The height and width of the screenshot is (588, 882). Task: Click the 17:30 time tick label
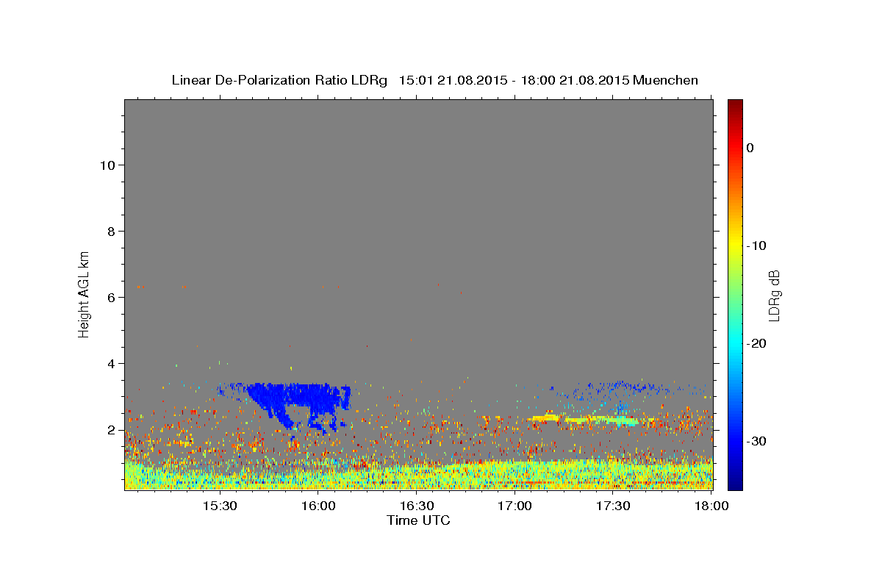(613, 506)
